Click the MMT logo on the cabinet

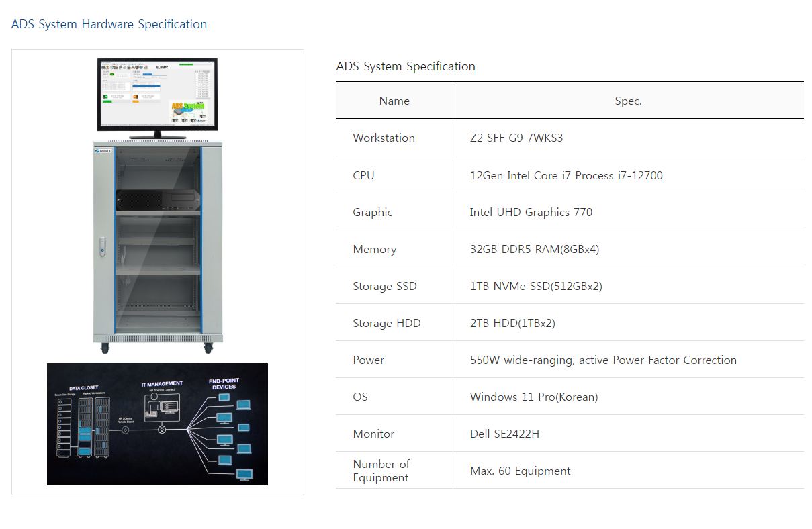tap(103, 150)
